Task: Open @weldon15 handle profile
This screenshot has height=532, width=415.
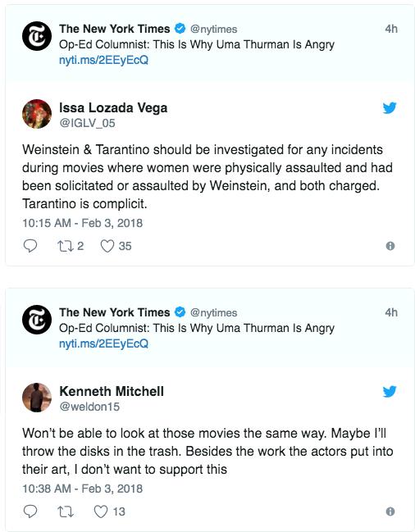Action: pyautogui.click(x=89, y=407)
